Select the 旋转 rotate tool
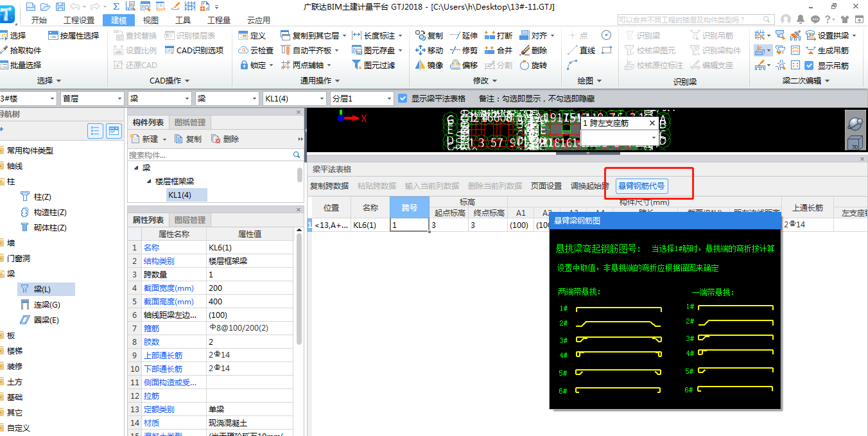The width and height of the screenshot is (868, 436). 533,65
